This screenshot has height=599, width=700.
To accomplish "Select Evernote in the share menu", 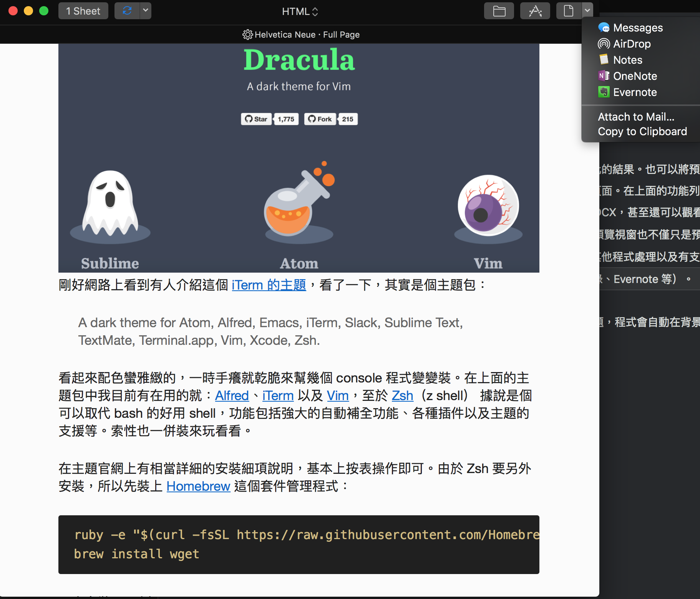I will coord(635,92).
